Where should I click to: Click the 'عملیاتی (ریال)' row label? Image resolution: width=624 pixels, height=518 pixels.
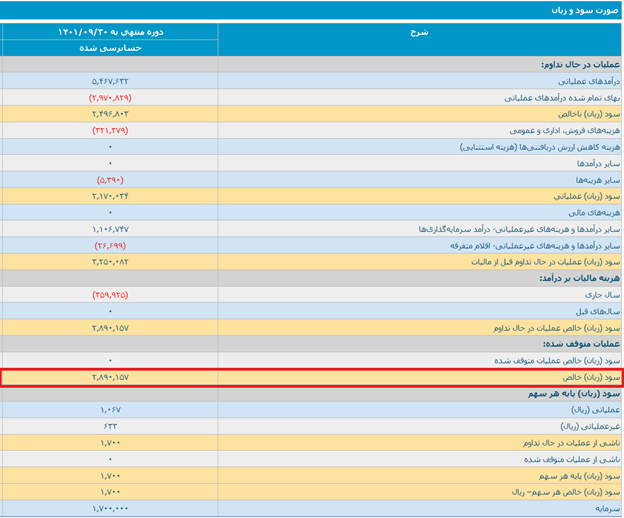coord(595,410)
